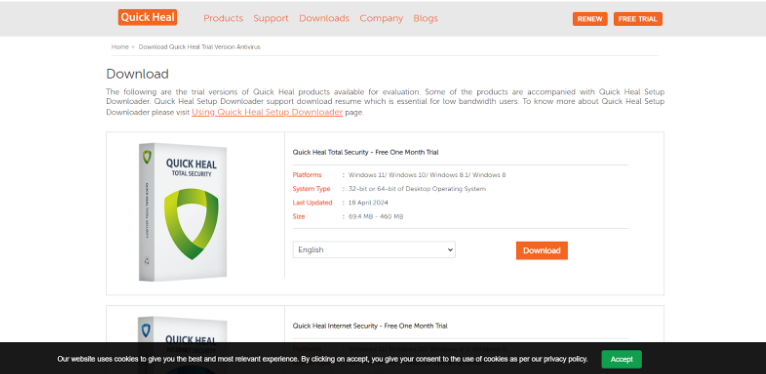Expand the English language dropdown
The height and width of the screenshot is (374, 766).
374,249
